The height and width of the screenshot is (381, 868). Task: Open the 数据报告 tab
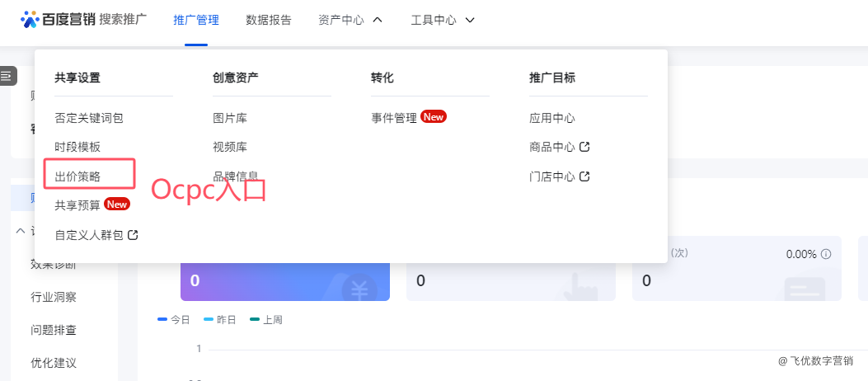pyautogui.click(x=269, y=20)
